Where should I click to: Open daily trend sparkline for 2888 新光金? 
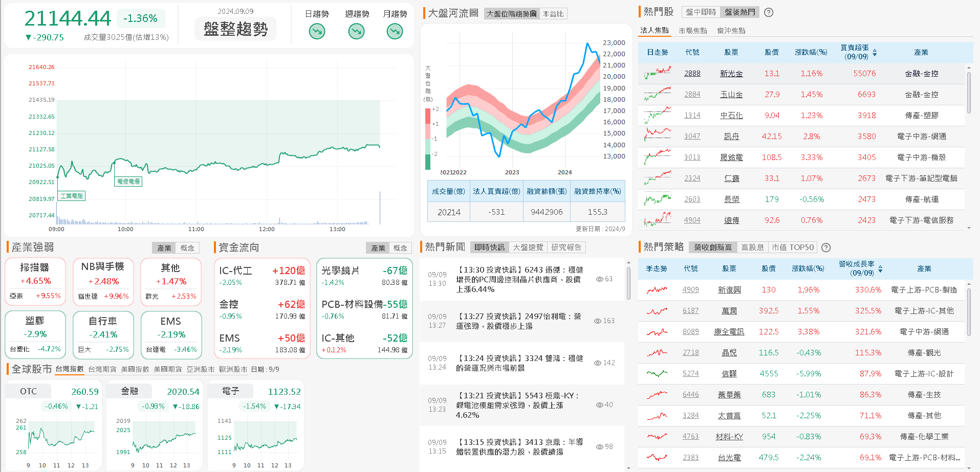click(x=658, y=74)
